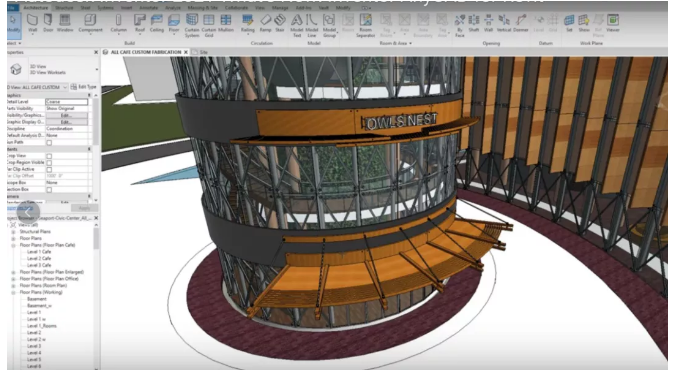
Task: Pick the Shaft opening tool
Action: (474, 24)
